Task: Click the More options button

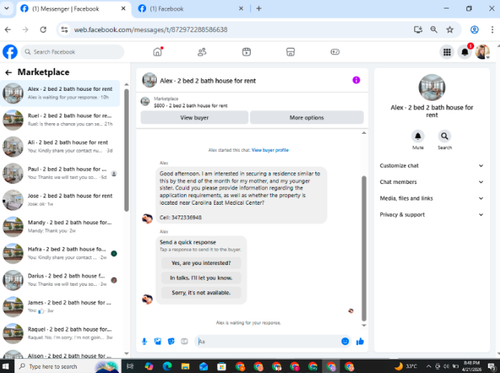Action: (x=307, y=118)
